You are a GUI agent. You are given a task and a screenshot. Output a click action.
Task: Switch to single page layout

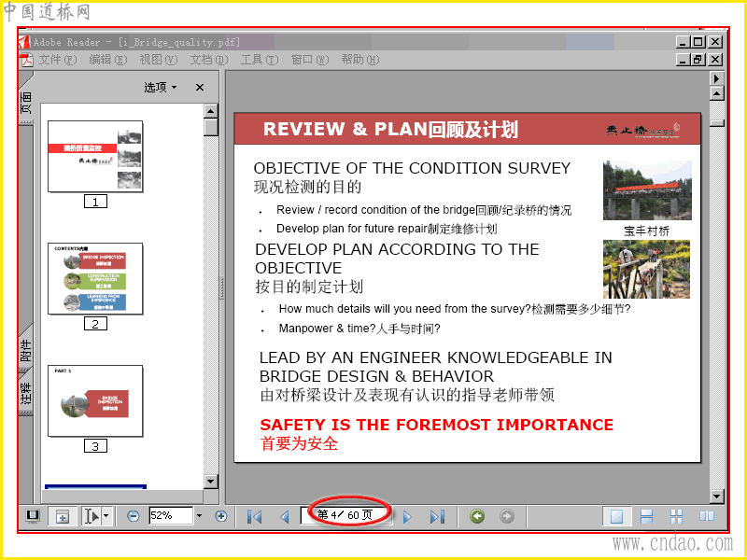(x=616, y=516)
